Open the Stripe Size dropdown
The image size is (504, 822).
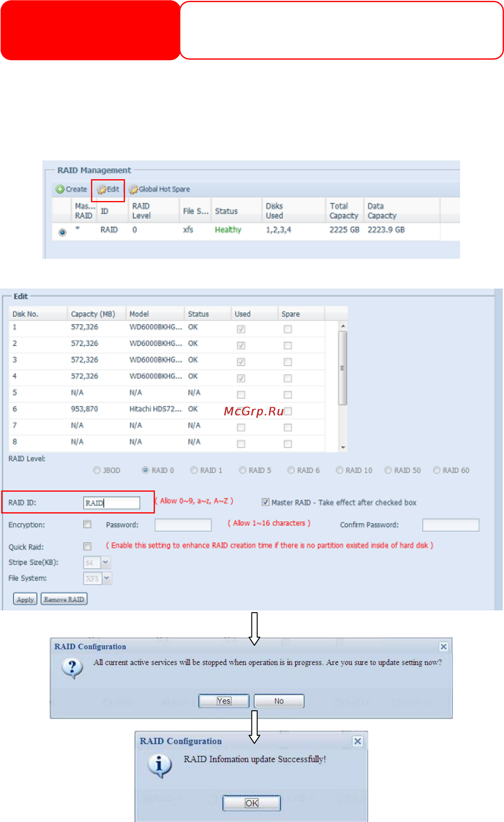[105, 562]
